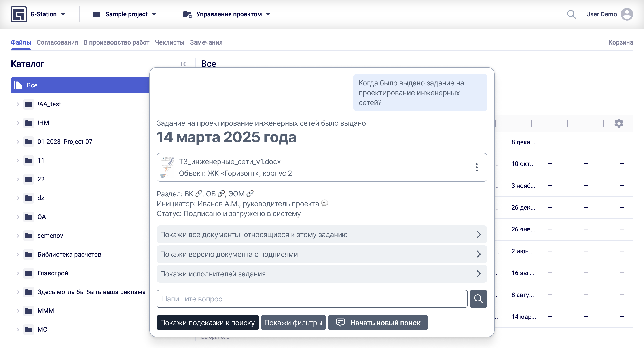Submit question with magnifier search button
644x348 pixels.
478,299
